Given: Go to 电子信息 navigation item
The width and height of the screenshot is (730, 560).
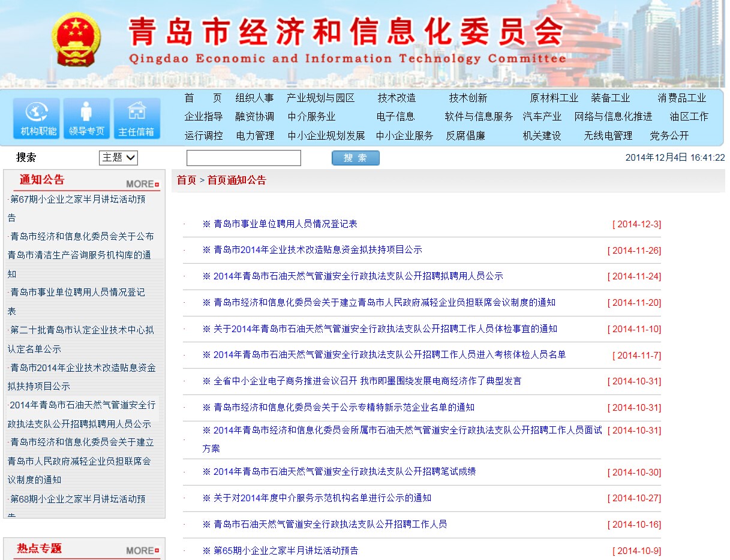Looking at the screenshot, I should [x=395, y=117].
